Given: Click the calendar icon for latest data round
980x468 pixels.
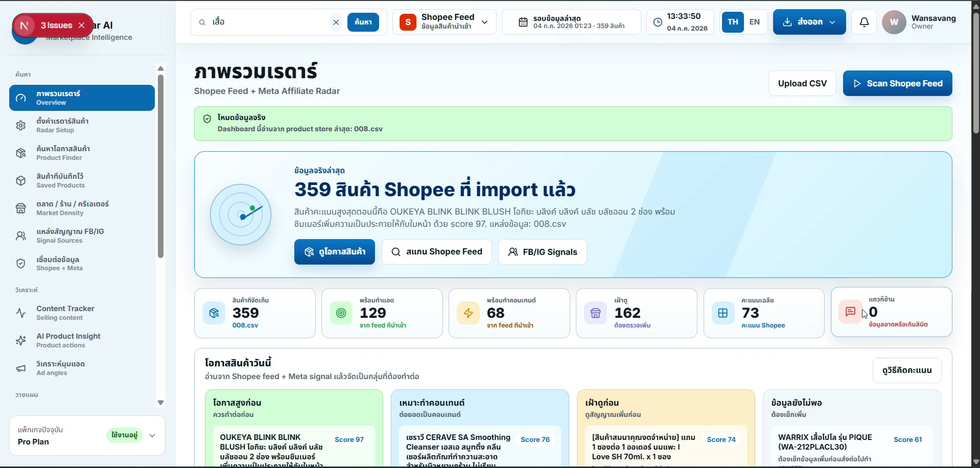Looking at the screenshot, I should coord(523,22).
